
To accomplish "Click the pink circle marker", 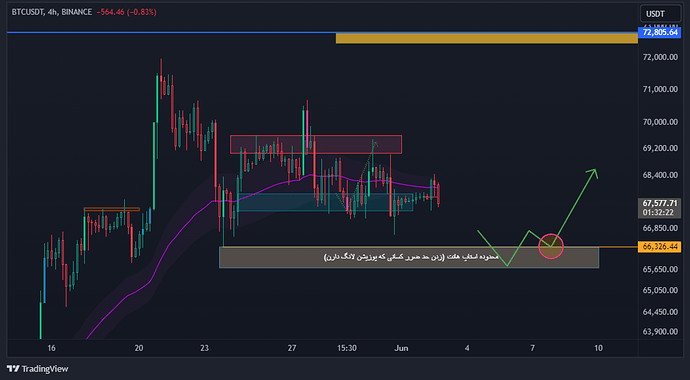I will [x=551, y=246].
